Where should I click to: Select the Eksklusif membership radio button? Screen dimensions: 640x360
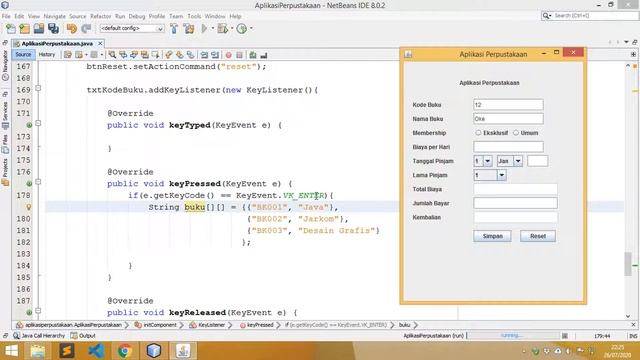coord(478,133)
